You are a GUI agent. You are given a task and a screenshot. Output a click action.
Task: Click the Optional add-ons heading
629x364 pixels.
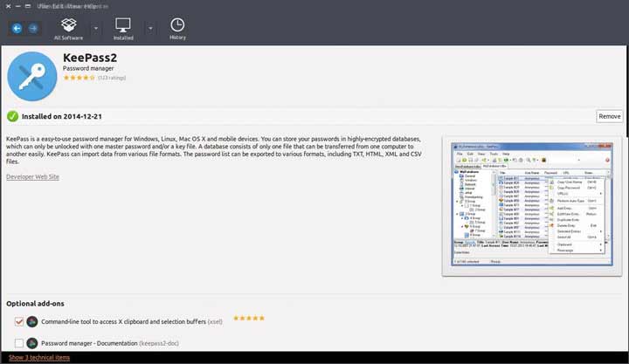click(x=35, y=304)
